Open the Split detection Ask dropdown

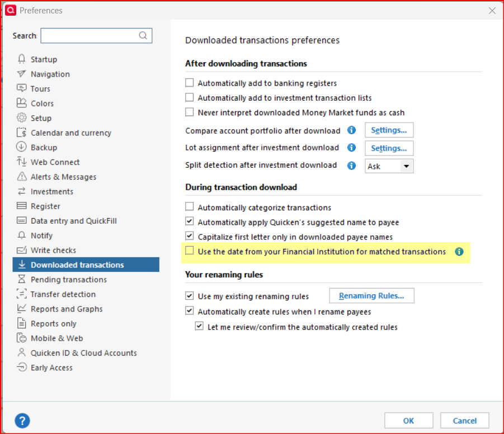coord(389,166)
